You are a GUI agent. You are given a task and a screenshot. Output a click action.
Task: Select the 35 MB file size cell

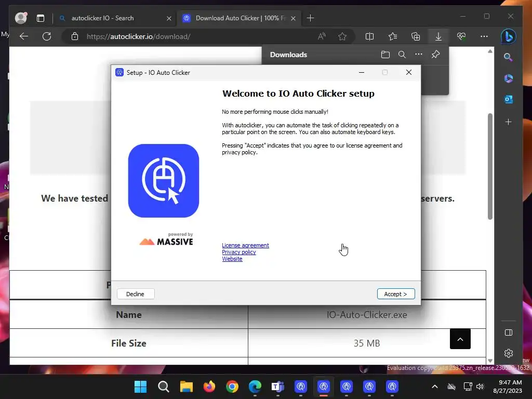(x=367, y=343)
